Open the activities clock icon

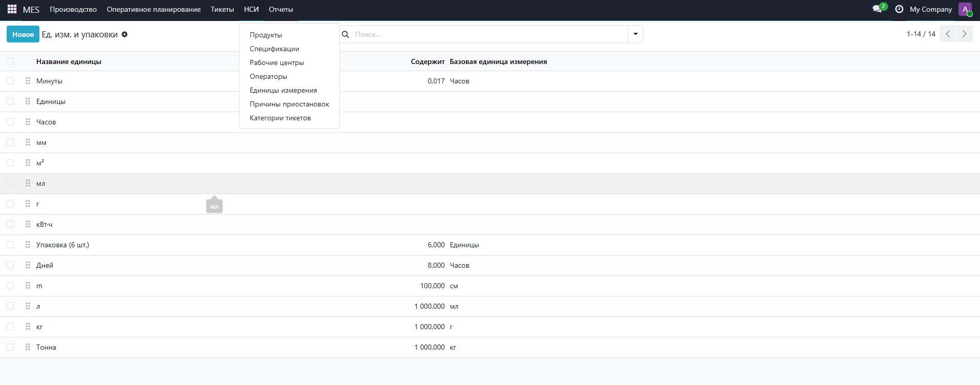899,9
